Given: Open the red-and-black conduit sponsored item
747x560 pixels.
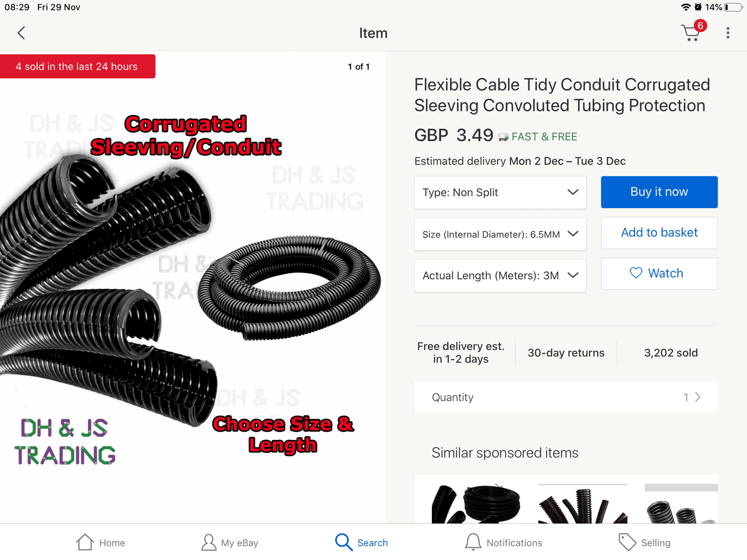Looking at the screenshot, I should 583,503.
